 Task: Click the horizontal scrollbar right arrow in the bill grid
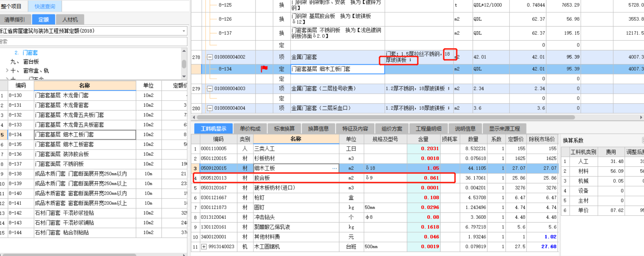coord(641,117)
